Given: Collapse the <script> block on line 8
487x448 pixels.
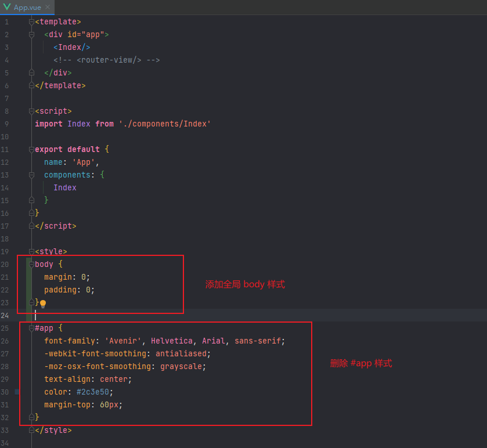Looking at the screenshot, I should click(x=31, y=111).
